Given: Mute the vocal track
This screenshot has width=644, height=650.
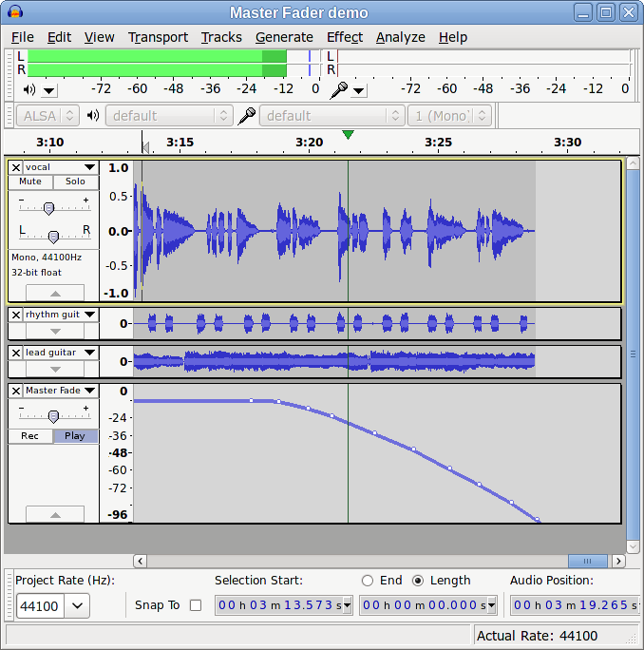Looking at the screenshot, I should [x=30, y=182].
